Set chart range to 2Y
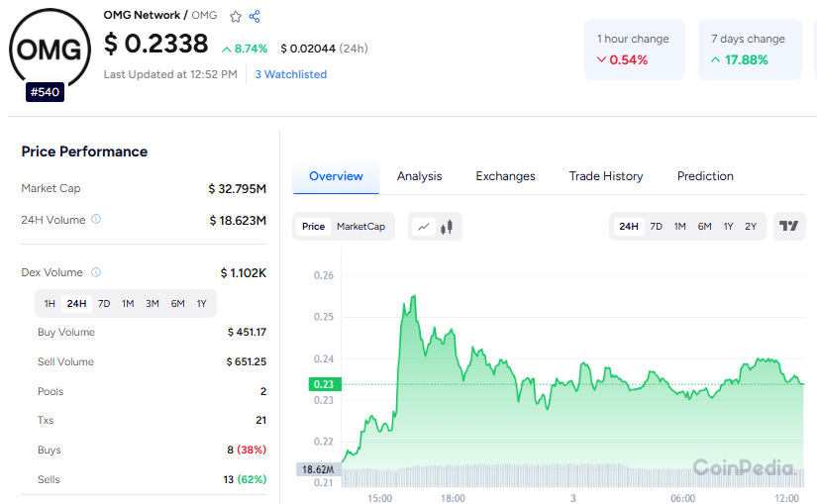817x504 pixels. click(x=751, y=226)
